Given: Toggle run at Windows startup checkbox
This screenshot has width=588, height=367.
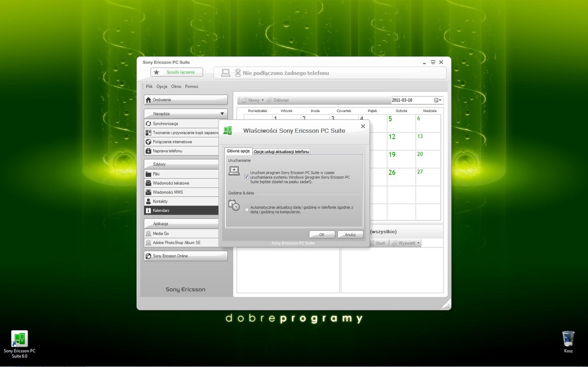Looking at the screenshot, I should click(246, 177).
